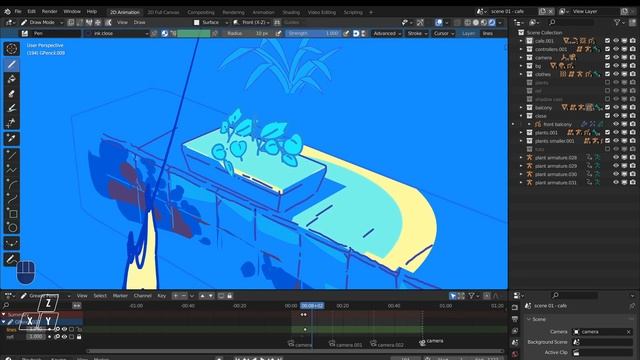
Task: Select rendered viewport shading sphere
Action: [x=492, y=22]
